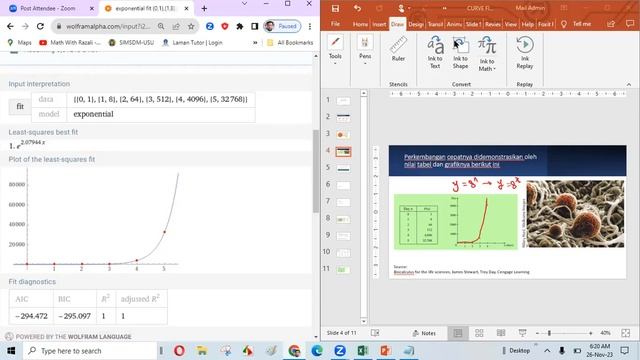The image size is (640, 360).
Task: Toggle Chrome side panel icon
Action: [x=254, y=26]
